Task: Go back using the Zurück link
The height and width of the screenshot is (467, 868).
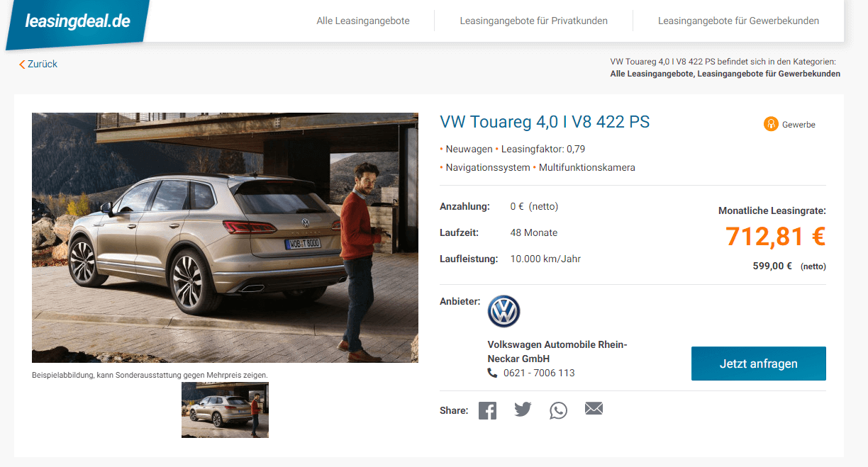Action: (x=38, y=64)
